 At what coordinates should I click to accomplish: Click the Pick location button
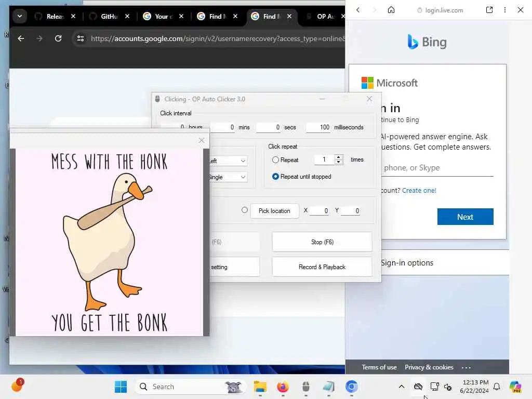pos(274,211)
